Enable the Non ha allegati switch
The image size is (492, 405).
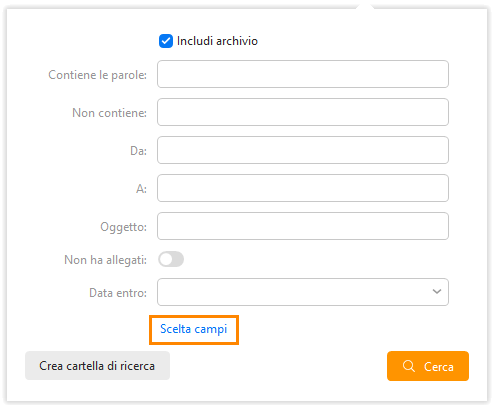coord(171,259)
